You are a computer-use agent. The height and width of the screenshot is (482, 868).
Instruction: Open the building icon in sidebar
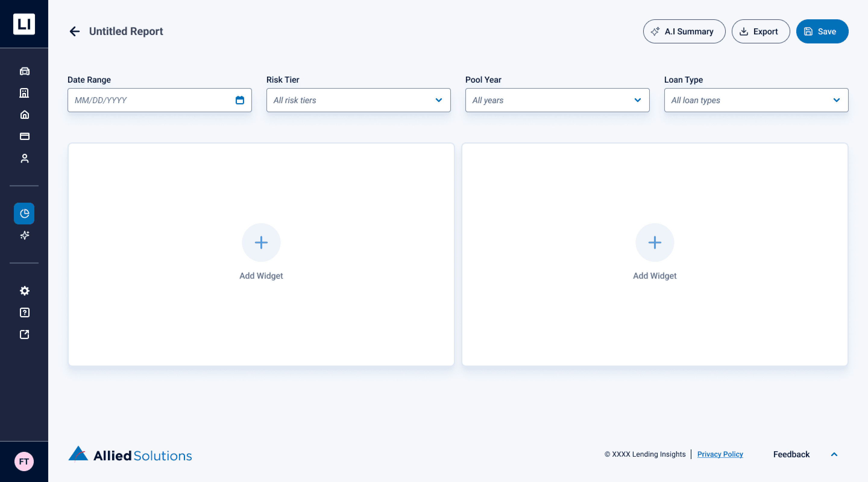coord(24,93)
